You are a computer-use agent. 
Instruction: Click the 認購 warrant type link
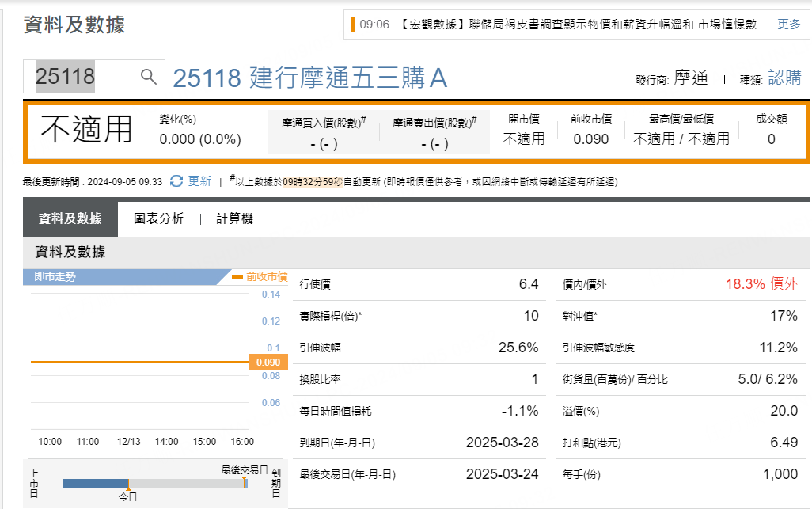[x=784, y=78]
